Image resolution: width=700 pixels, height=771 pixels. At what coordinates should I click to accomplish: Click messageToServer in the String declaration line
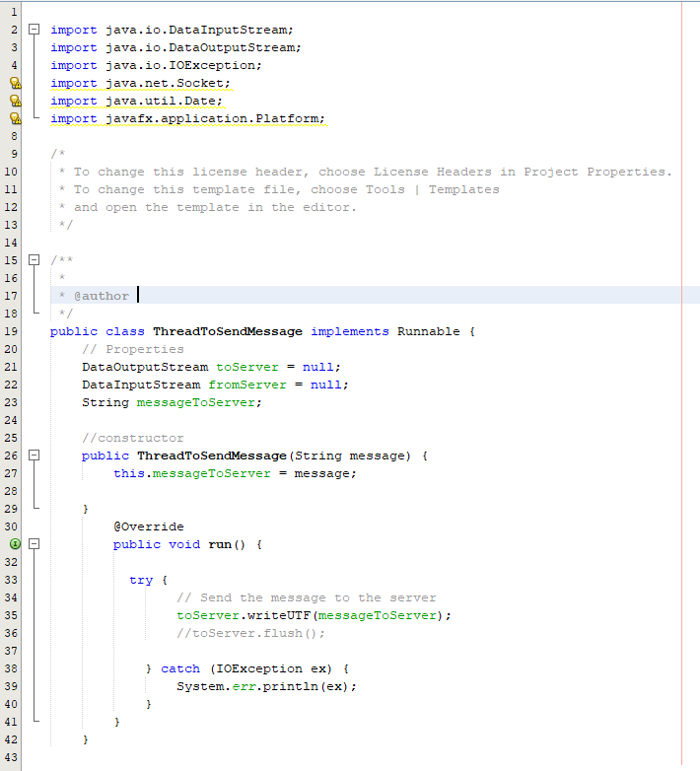(196, 402)
